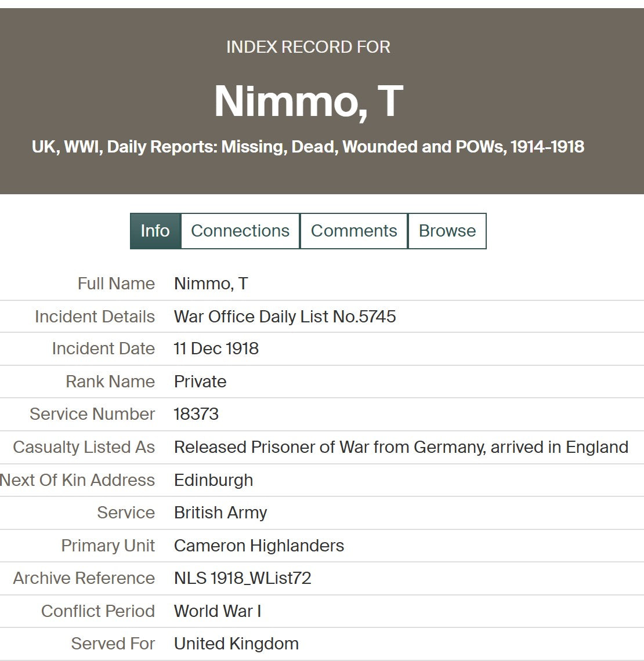Select British Army in the Service row
This screenshot has height=661, width=644.
[220, 513]
